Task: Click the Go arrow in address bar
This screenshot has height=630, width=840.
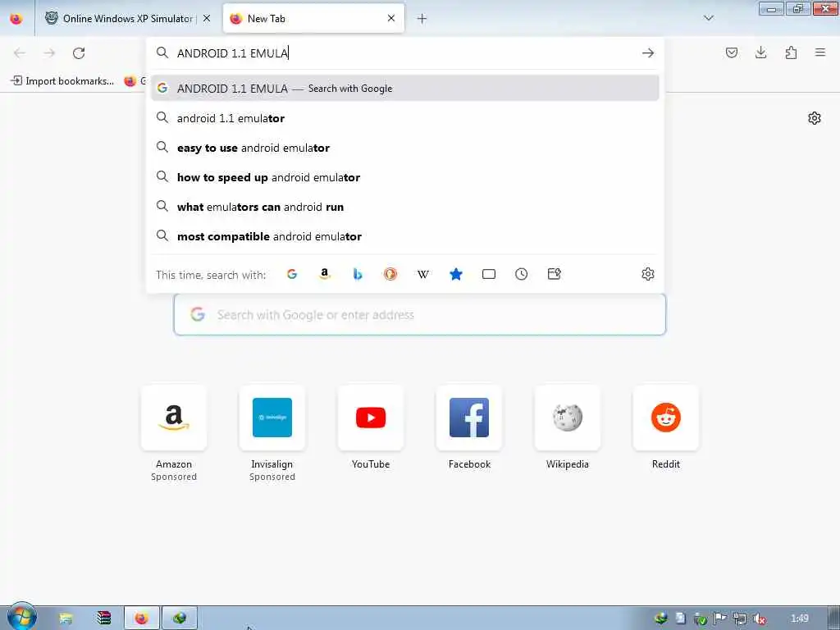Action: [648, 53]
